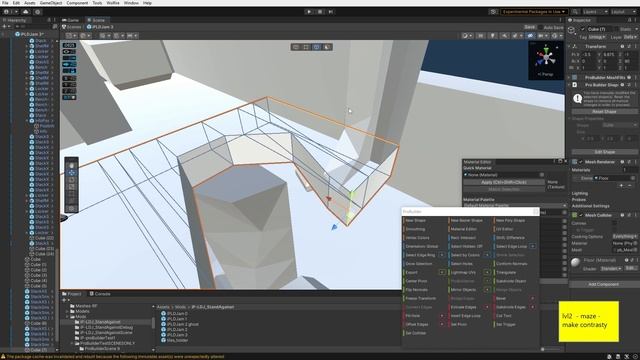640x360 pixels.
Task: Select the Project tab
Action: (x=72, y=294)
